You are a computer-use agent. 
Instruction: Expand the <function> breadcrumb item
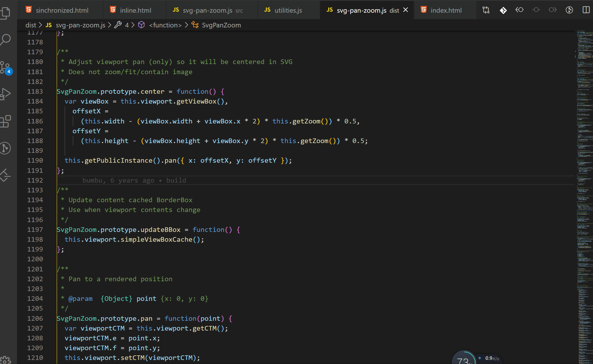(165, 25)
